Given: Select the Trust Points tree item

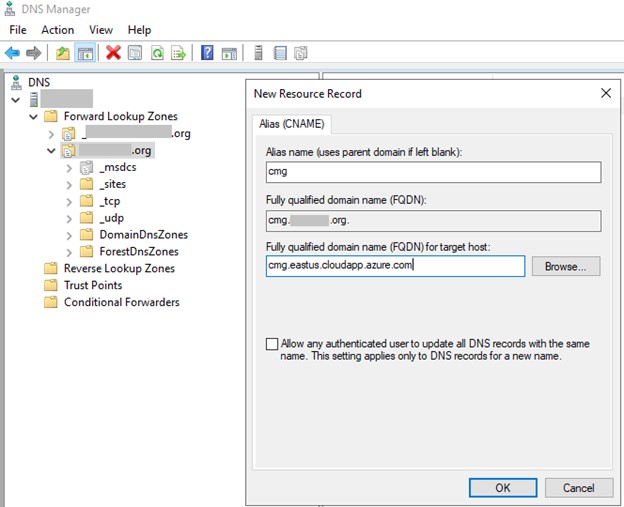Looking at the screenshot, I should click(x=93, y=285).
